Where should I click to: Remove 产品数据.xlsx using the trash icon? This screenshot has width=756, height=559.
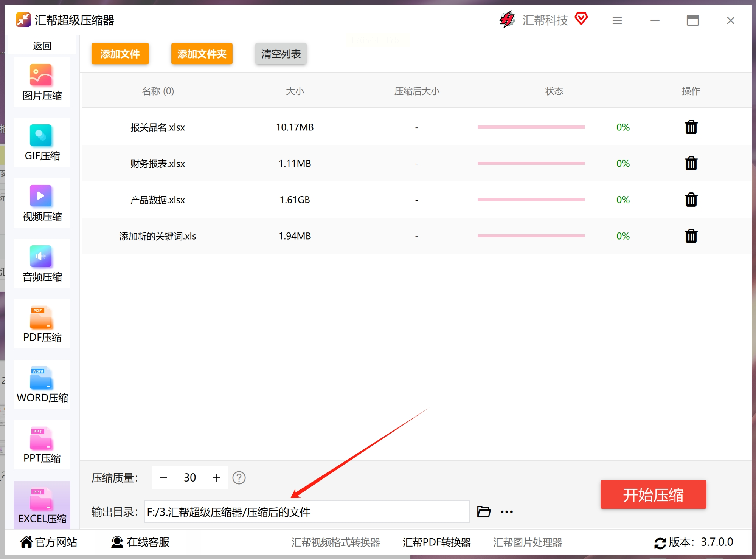(x=691, y=200)
